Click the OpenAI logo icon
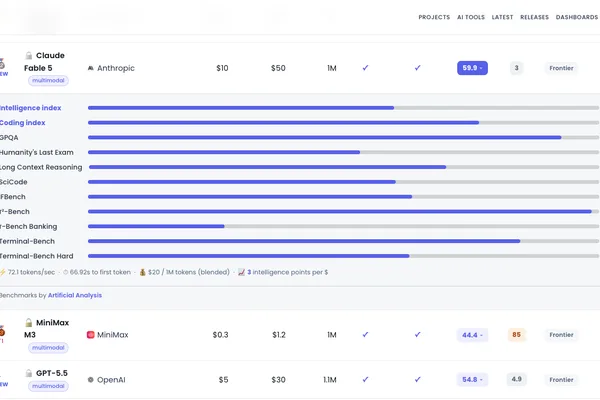The height and width of the screenshot is (400, 600). (91, 380)
